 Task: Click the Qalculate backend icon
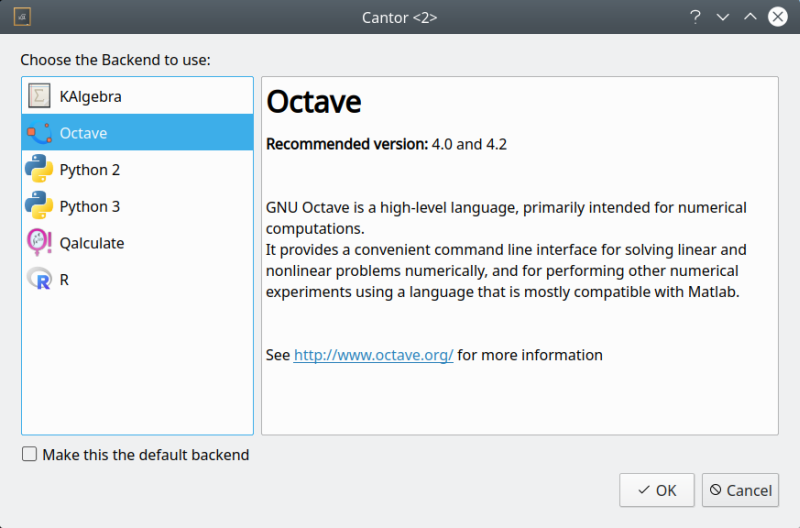pyautogui.click(x=39, y=243)
